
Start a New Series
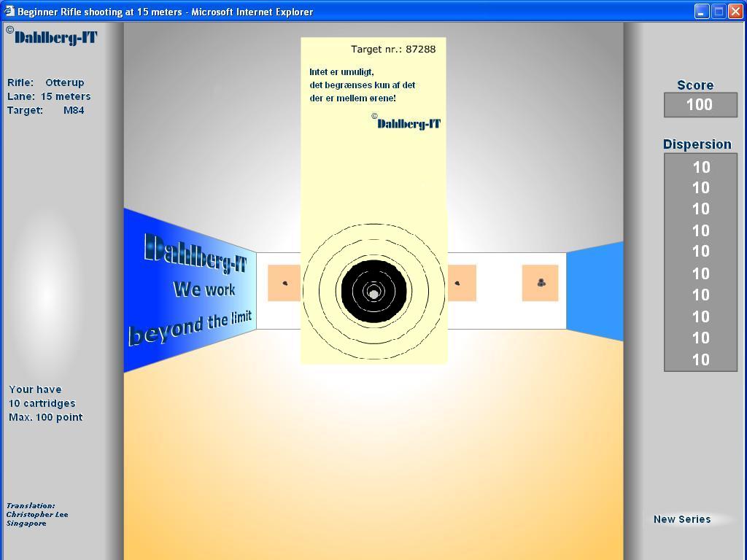click(x=682, y=519)
